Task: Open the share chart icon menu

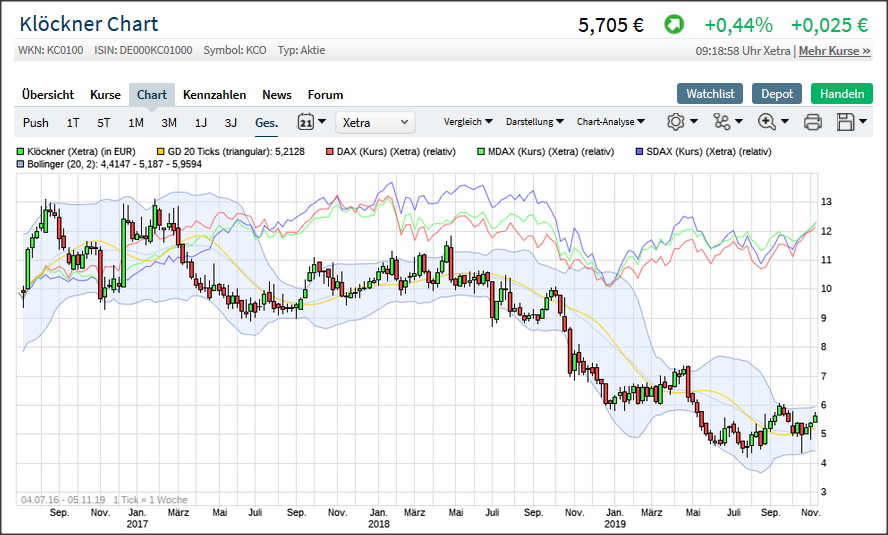Action: (x=722, y=122)
